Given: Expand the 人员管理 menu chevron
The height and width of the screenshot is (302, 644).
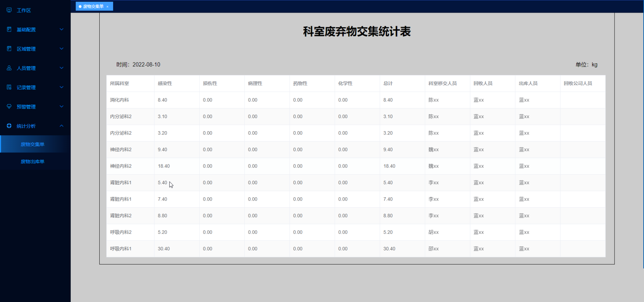Looking at the screenshot, I should (62, 68).
